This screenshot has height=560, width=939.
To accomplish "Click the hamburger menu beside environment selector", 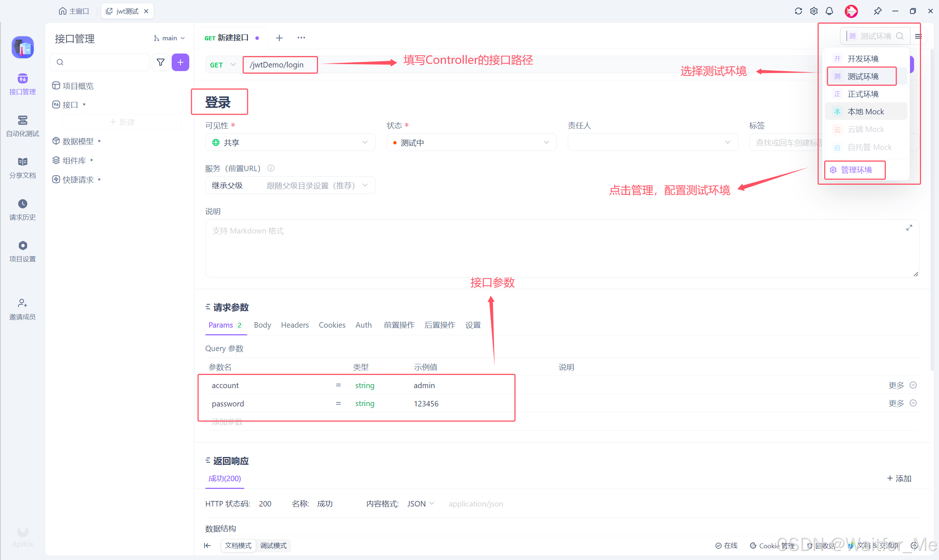I will click(918, 36).
